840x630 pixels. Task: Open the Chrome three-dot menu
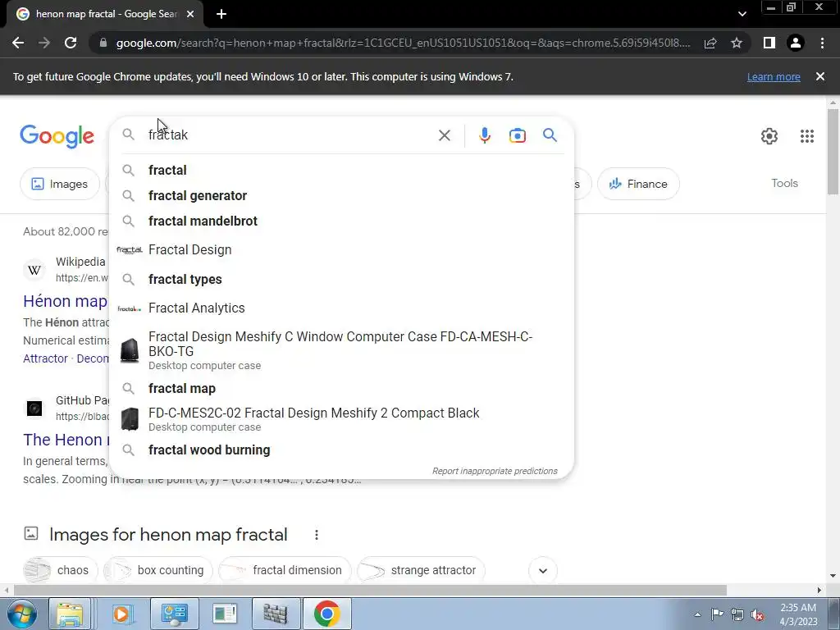click(x=822, y=43)
